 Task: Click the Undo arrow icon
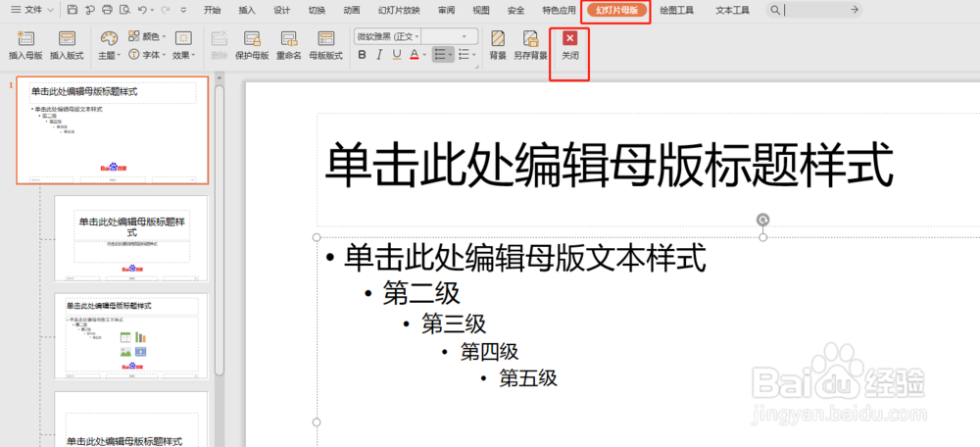142,10
